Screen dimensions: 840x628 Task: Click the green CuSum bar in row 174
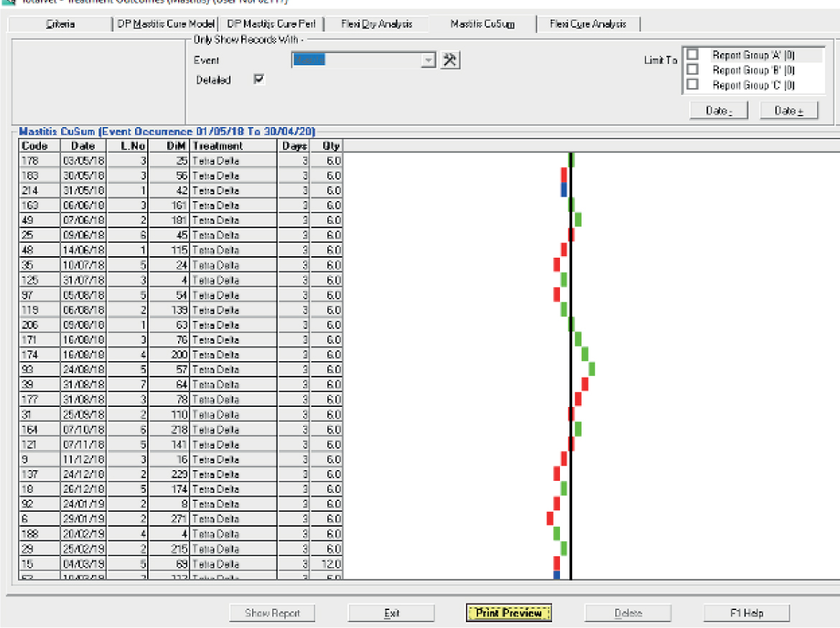(x=585, y=354)
